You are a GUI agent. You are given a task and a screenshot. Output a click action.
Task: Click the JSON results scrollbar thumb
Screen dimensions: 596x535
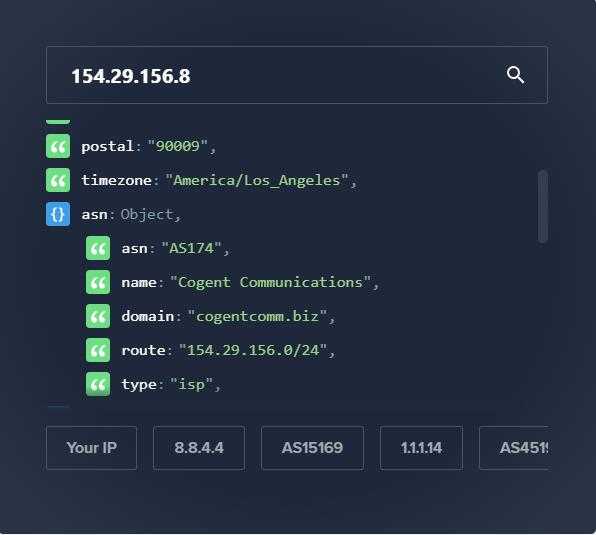pyautogui.click(x=543, y=206)
